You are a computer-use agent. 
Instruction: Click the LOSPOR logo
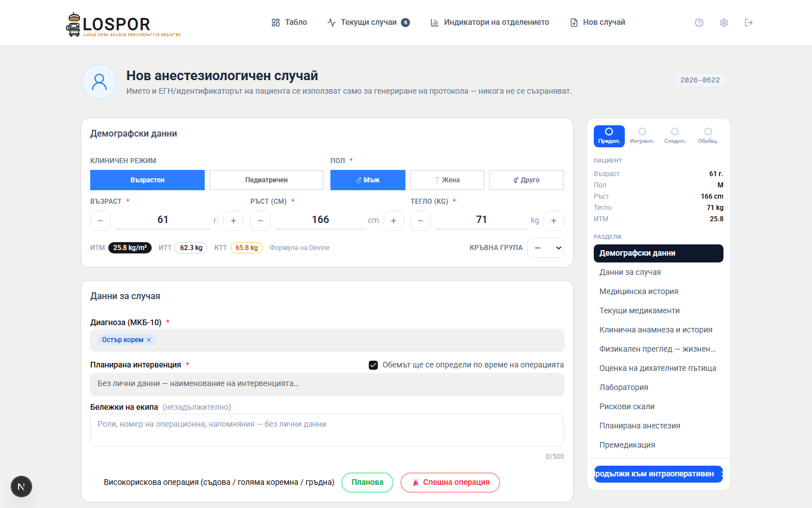click(123, 24)
